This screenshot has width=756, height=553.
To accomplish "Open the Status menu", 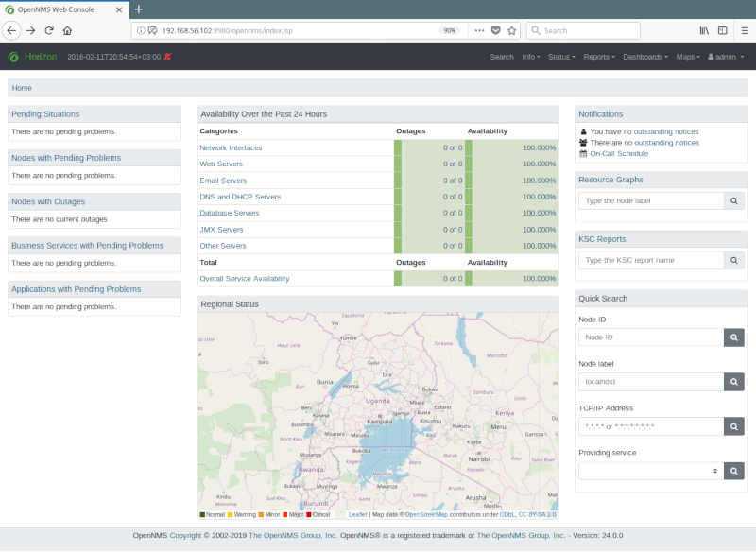I will (561, 57).
